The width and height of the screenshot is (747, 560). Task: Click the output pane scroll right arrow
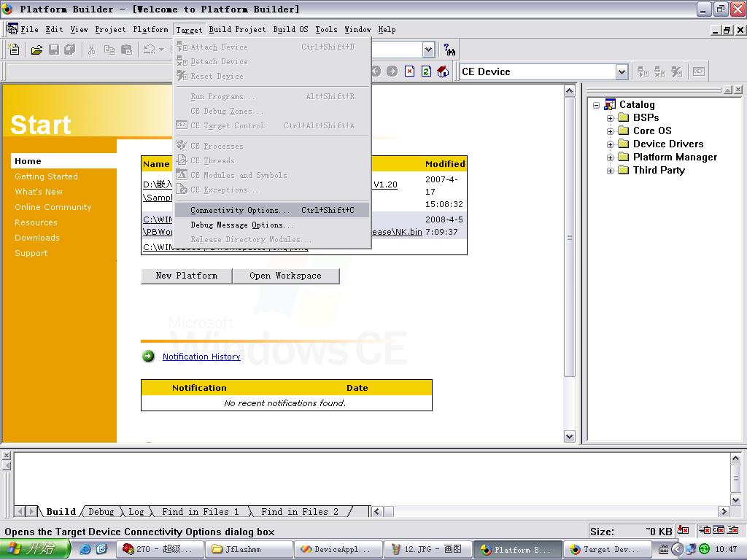(x=724, y=512)
